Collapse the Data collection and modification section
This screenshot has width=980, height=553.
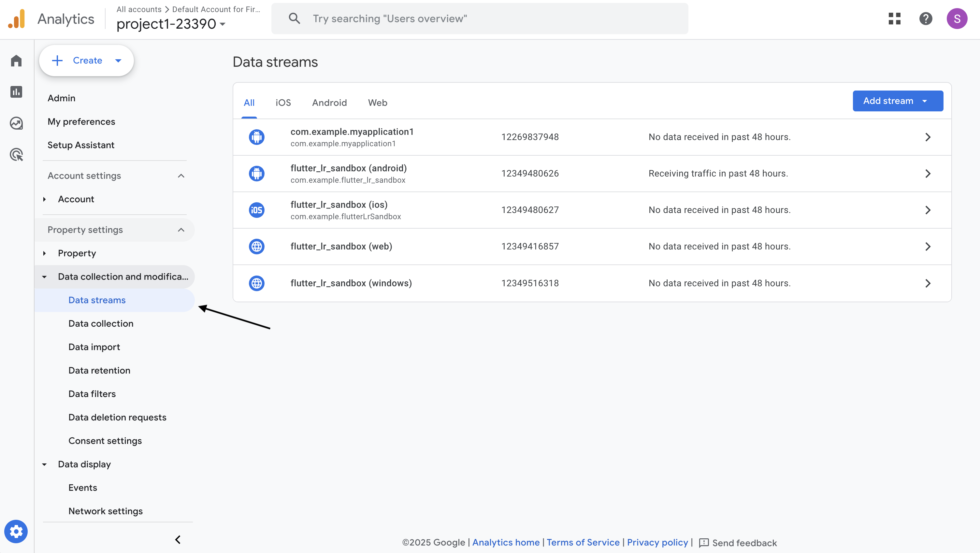pyautogui.click(x=45, y=276)
